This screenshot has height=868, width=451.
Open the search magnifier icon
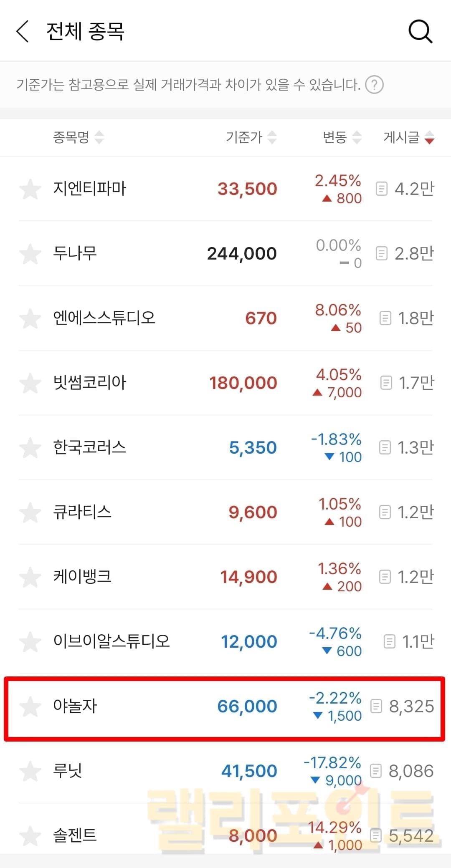point(420,32)
